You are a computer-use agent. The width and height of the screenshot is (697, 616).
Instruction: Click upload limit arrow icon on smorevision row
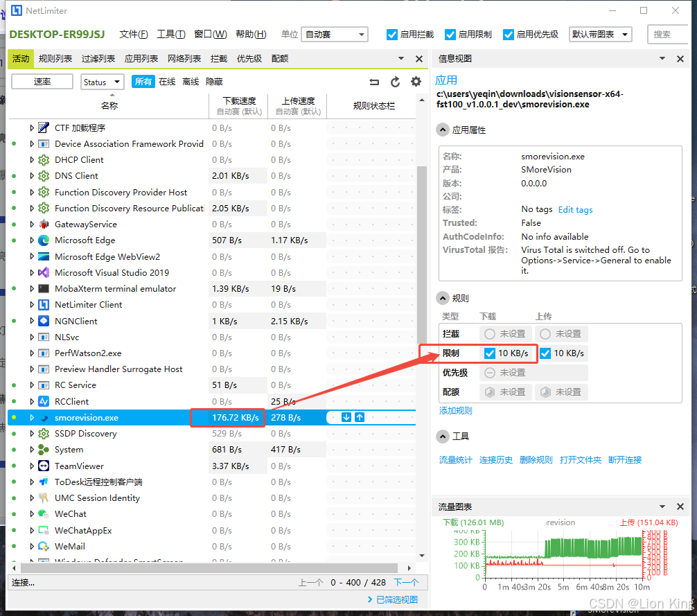360,417
